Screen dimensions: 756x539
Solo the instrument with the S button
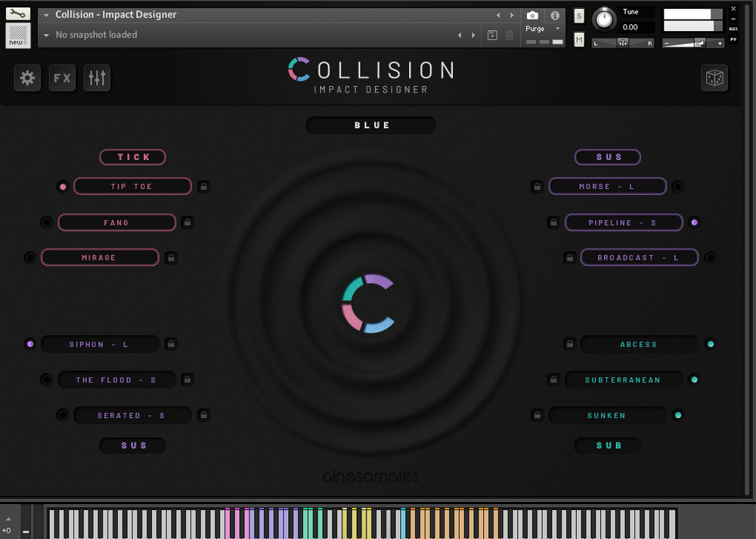point(579,17)
